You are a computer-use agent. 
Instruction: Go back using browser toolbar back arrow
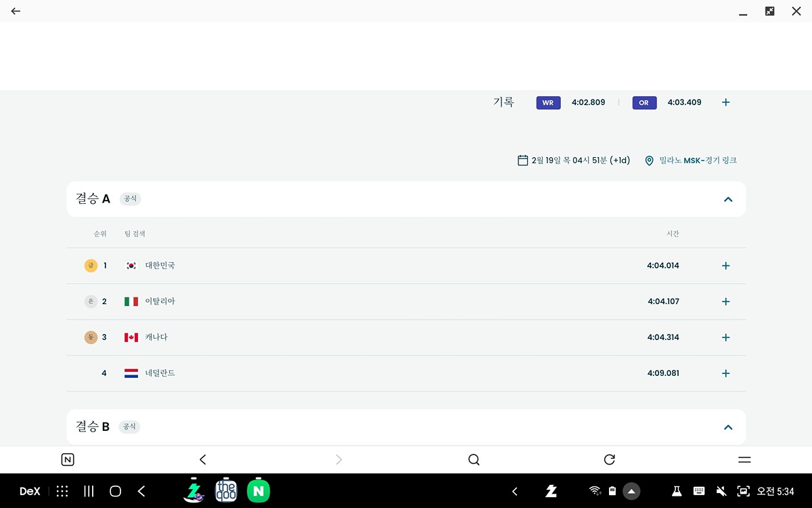pyautogui.click(x=203, y=460)
